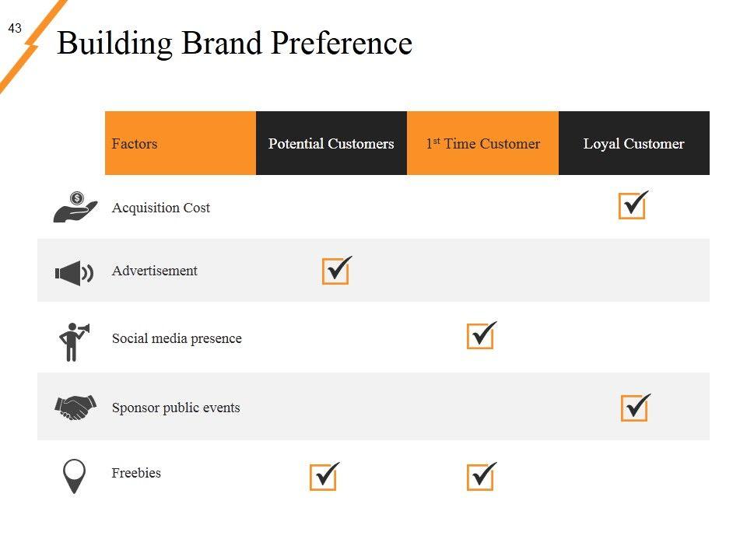The image size is (747, 560).
Task: Click the Building Brand Preference title
Action: [x=234, y=43]
